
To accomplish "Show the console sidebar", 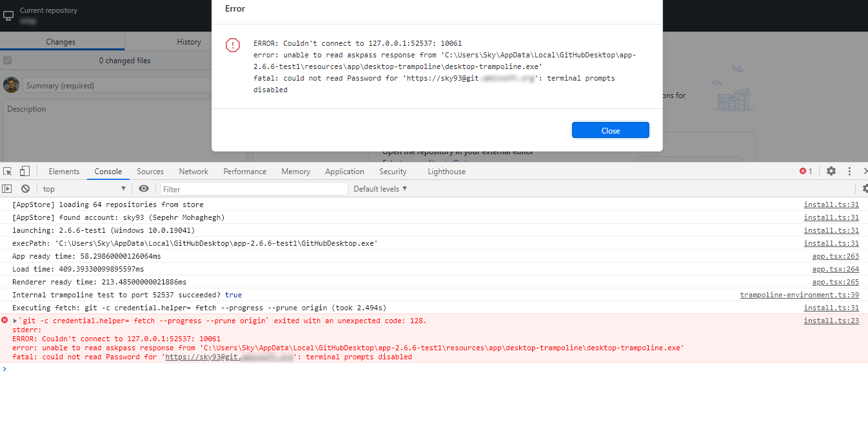I will click(6, 188).
